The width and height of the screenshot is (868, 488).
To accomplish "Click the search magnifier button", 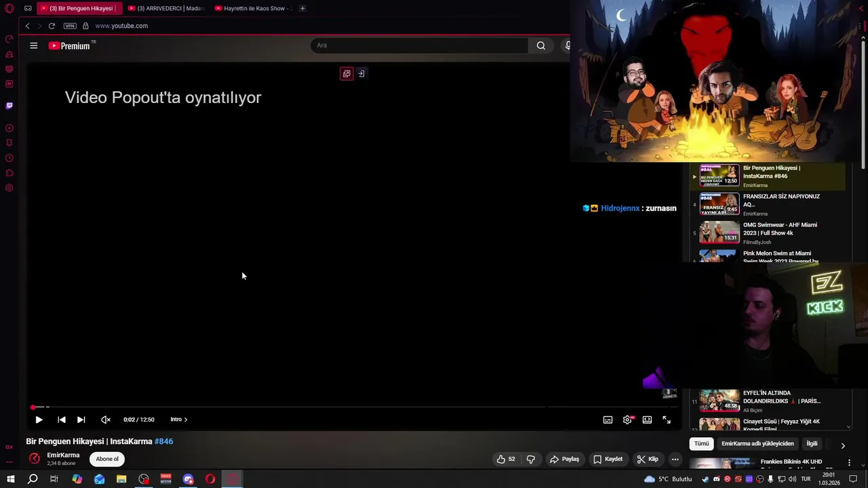I will 540,45.
